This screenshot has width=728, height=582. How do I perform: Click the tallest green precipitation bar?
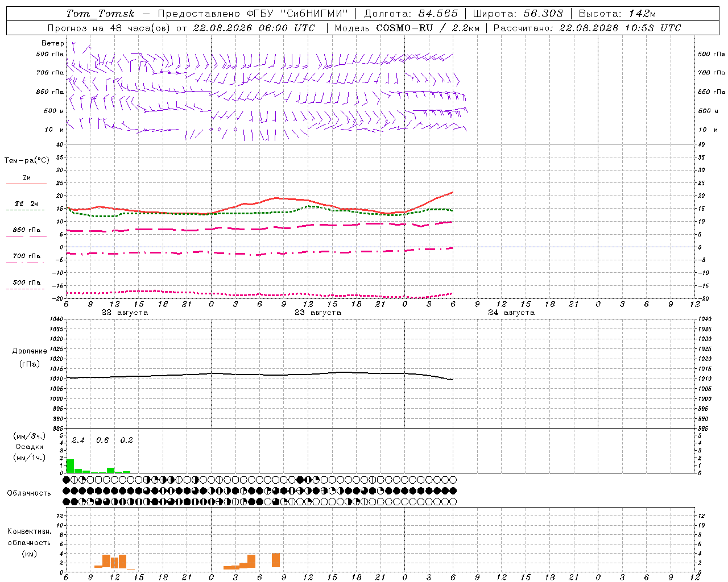70,465
